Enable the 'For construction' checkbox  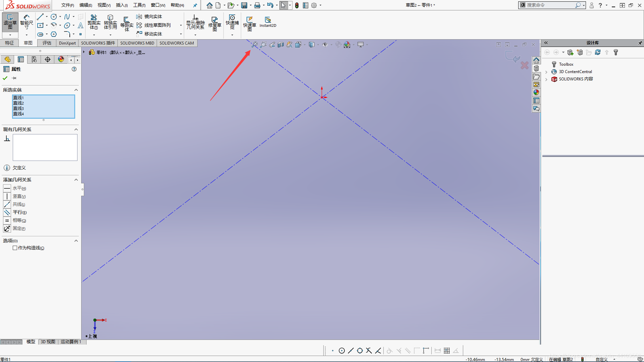(x=15, y=248)
